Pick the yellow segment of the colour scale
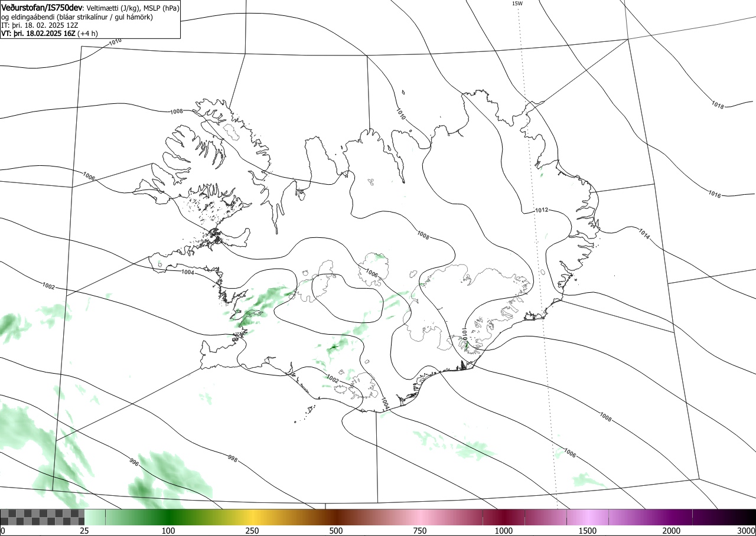Viewport: 756px width, 536px height. click(252, 517)
